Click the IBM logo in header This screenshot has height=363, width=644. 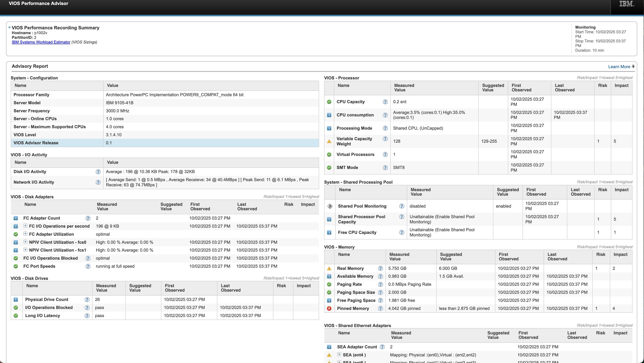(626, 4)
